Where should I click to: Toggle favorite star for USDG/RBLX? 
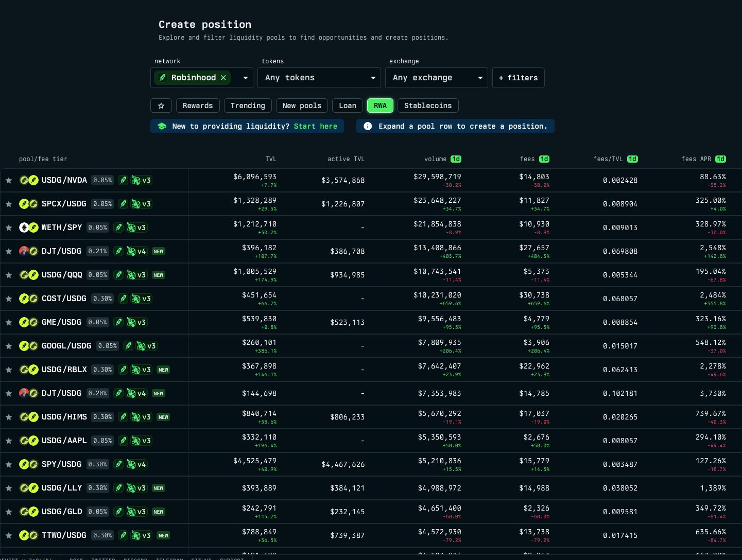pos(9,370)
